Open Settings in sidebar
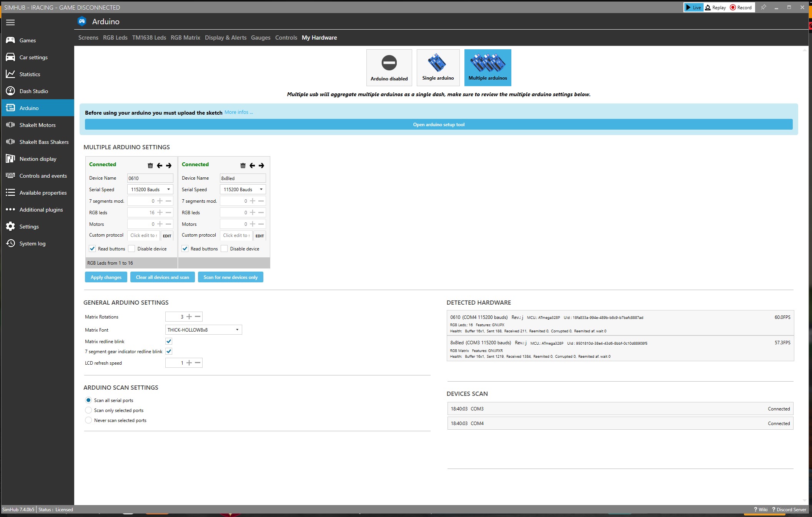Screen dimensions: 812x517 pos(37,227)
